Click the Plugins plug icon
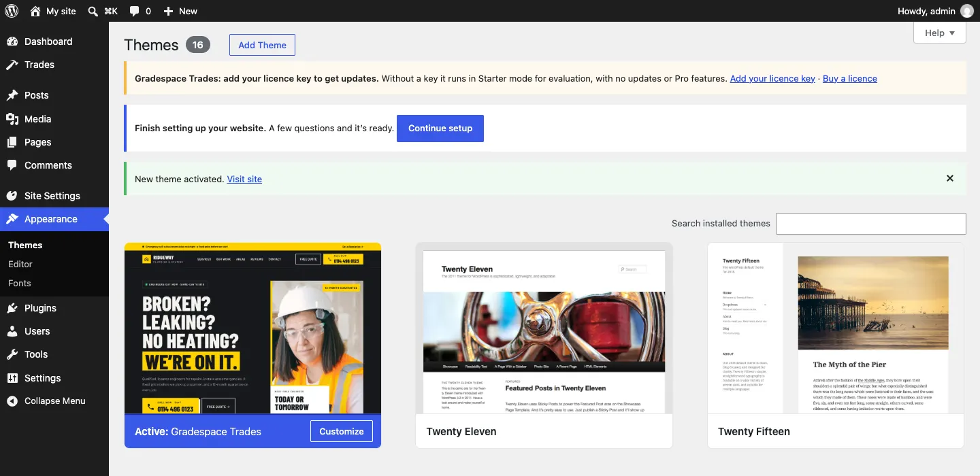This screenshot has height=476, width=980. point(12,308)
